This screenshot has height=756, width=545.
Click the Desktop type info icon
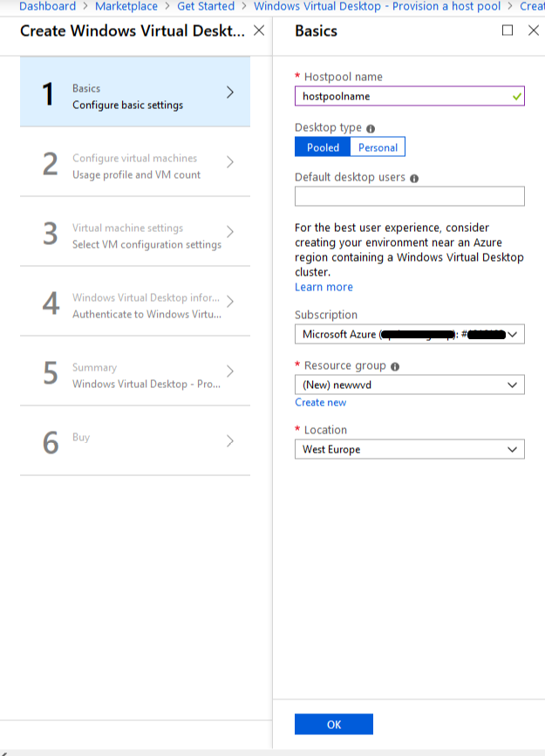[x=371, y=129]
